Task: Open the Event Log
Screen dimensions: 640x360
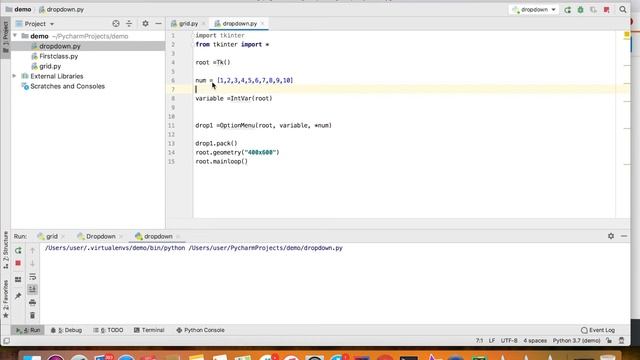Action: coord(598,330)
